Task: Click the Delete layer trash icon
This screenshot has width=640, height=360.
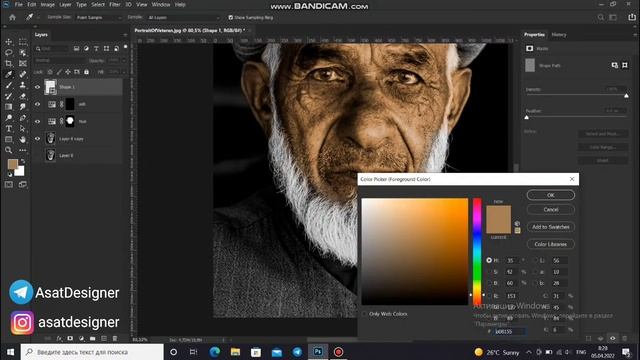Action: [115, 339]
